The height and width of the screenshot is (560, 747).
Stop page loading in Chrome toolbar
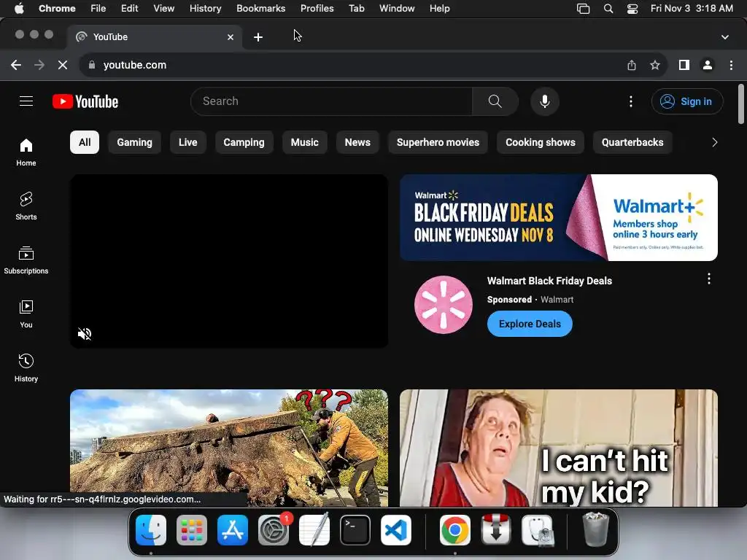pyautogui.click(x=63, y=65)
